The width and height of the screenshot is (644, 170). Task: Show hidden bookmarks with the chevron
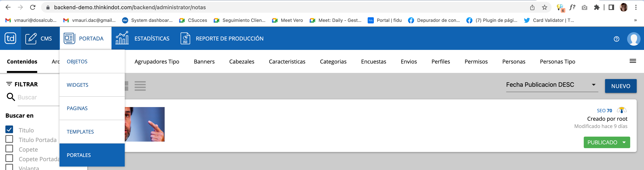tap(635, 20)
